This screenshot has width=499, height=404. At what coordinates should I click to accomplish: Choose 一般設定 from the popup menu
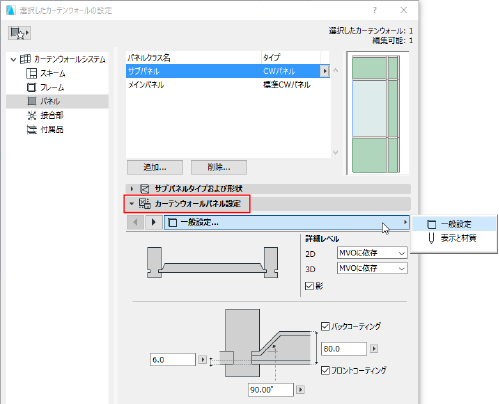[454, 224]
